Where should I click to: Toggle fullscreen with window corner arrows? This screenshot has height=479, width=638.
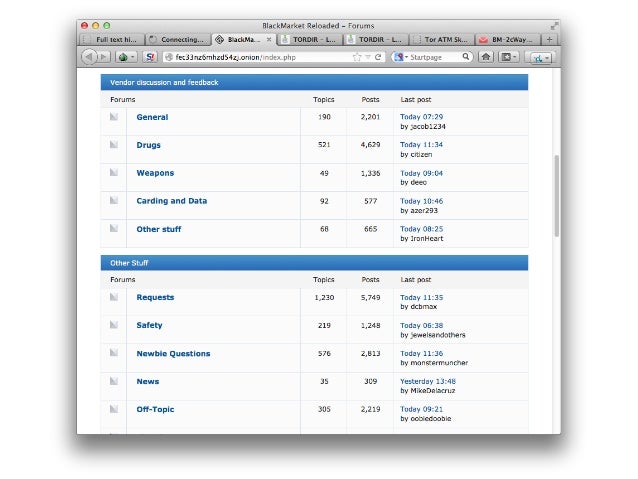coord(554,26)
